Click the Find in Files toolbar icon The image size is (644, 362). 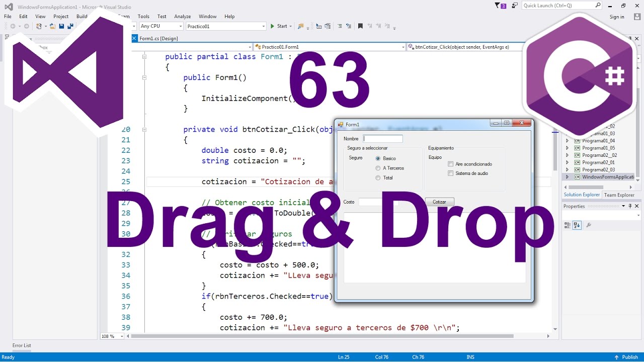[x=301, y=26]
